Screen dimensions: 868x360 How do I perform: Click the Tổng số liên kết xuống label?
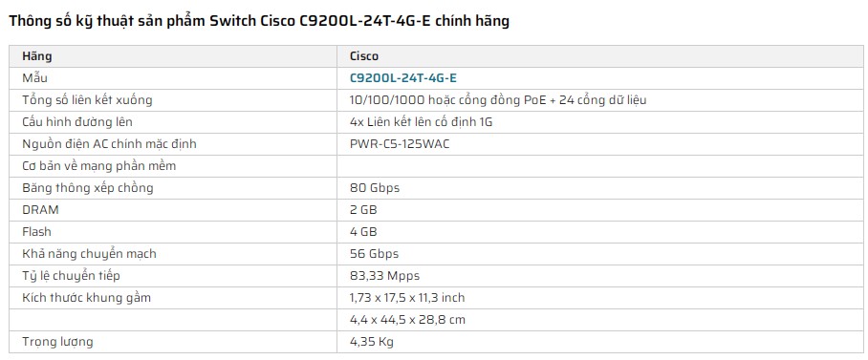click(87, 100)
